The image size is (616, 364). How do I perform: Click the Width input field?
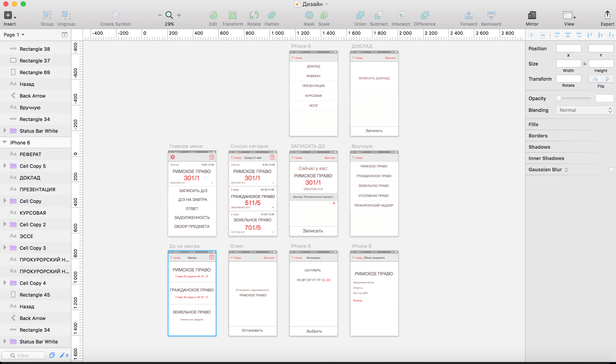coord(568,64)
